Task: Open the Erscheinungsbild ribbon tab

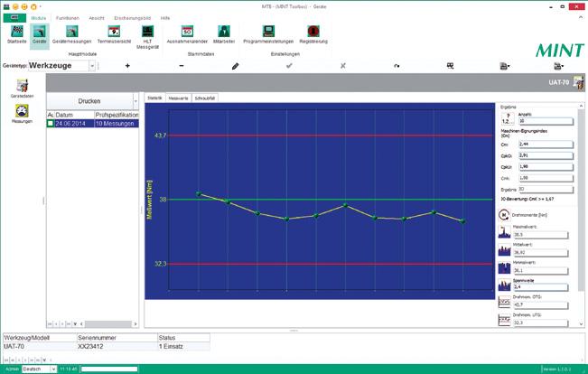Action: click(x=133, y=18)
